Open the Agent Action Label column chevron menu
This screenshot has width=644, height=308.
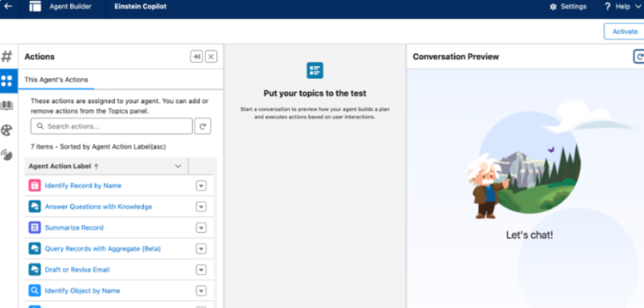click(x=178, y=166)
